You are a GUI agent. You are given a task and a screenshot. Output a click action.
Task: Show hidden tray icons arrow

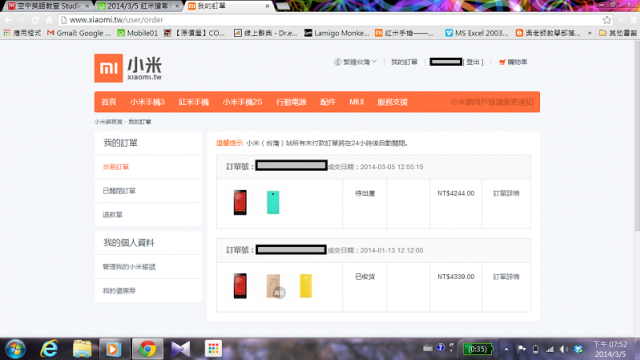point(506,349)
